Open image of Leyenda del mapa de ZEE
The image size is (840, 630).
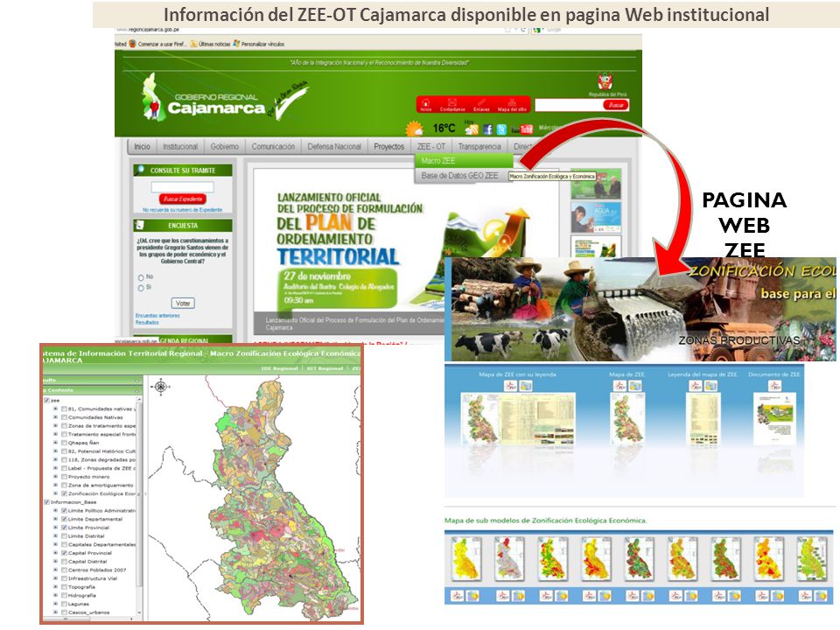point(710,385)
